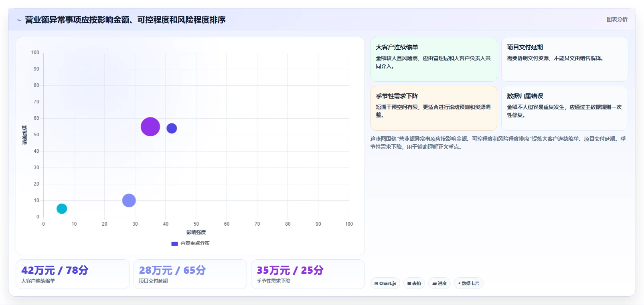Click the 数据卡片 tag
644x305 pixels.
tap(469, 283)
